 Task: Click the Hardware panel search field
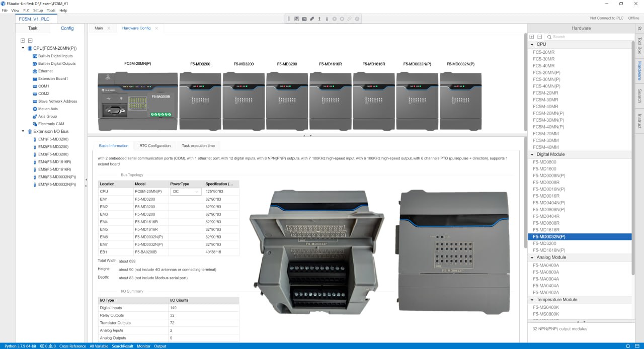[589, 37]
